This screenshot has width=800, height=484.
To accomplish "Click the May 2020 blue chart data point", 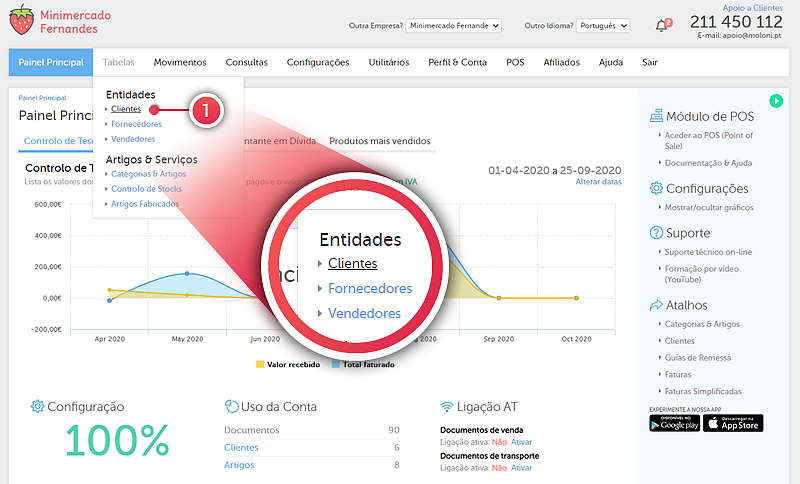I will (187, 274).
